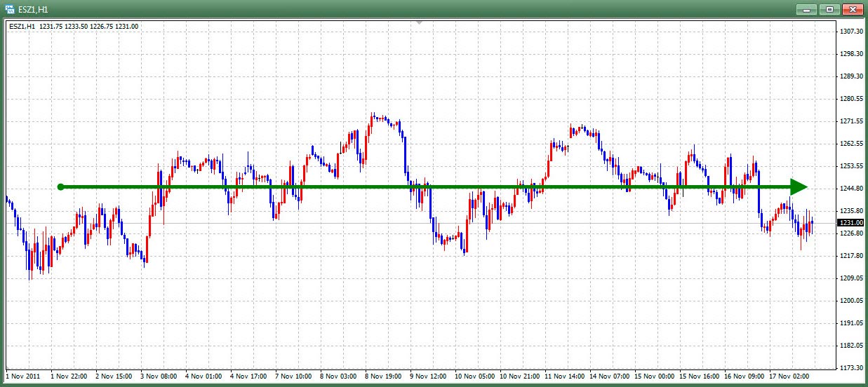Click the ESZ1,H1 chart window icon
The width and height of the screenshot is (868, 387).
point(9,9)
